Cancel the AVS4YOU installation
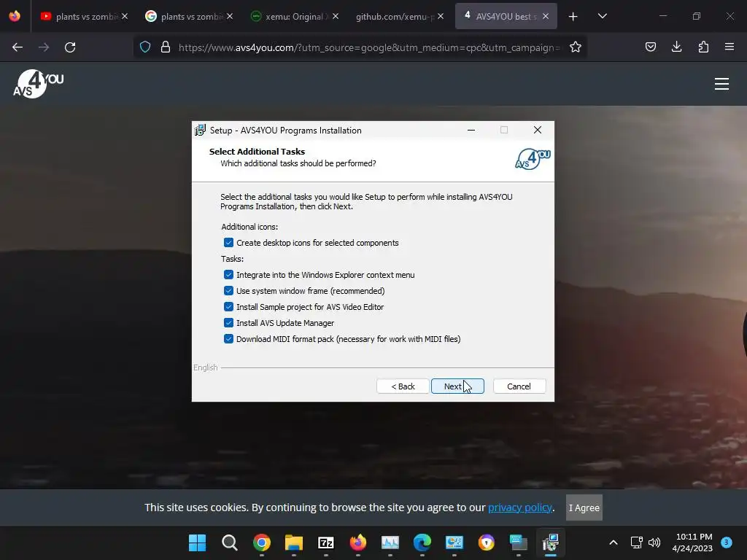 (x=519, y=386)
